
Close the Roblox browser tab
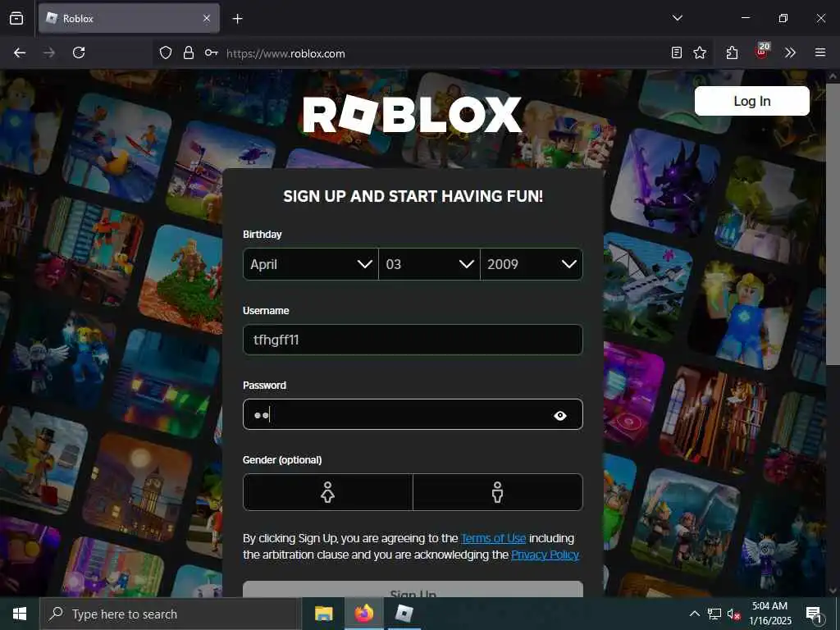[x=207, y=18]
